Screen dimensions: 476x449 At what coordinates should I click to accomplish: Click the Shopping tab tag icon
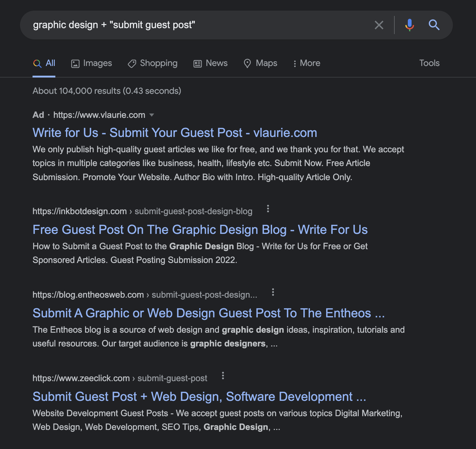pos(132,64)
